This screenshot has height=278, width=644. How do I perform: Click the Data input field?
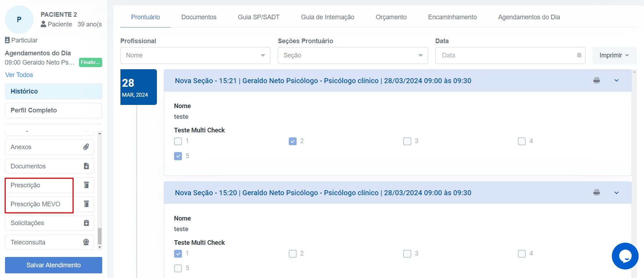[x=510, y=55]
